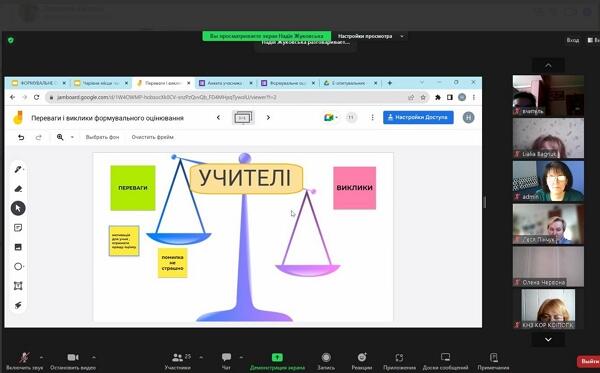Expand the zoom level dropdown arrow
The width and height of the screenshot is (600, 373).
click(x=72, y=137)
